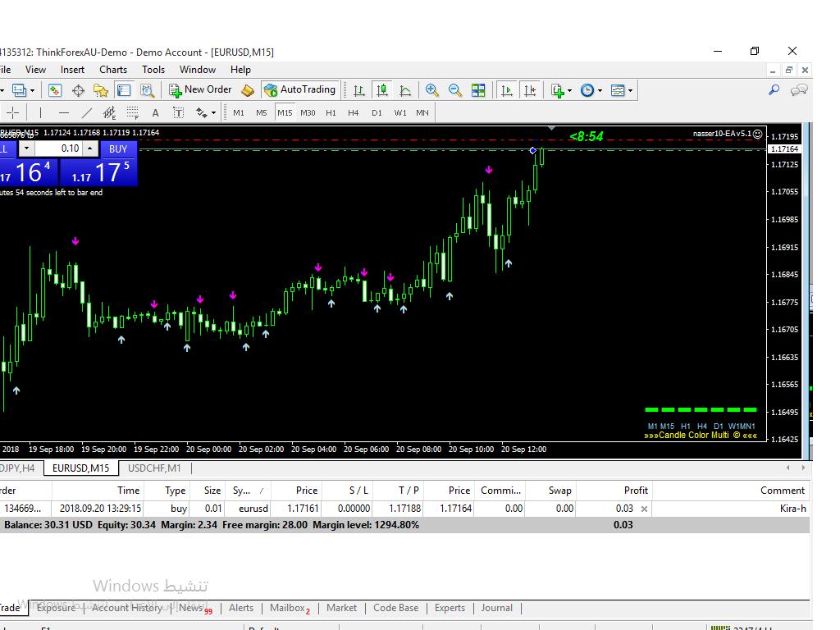Image resolution: width=840 pixels, height=630 pixels.
Task: Switch to M5 timeframe
Action: 262,112
